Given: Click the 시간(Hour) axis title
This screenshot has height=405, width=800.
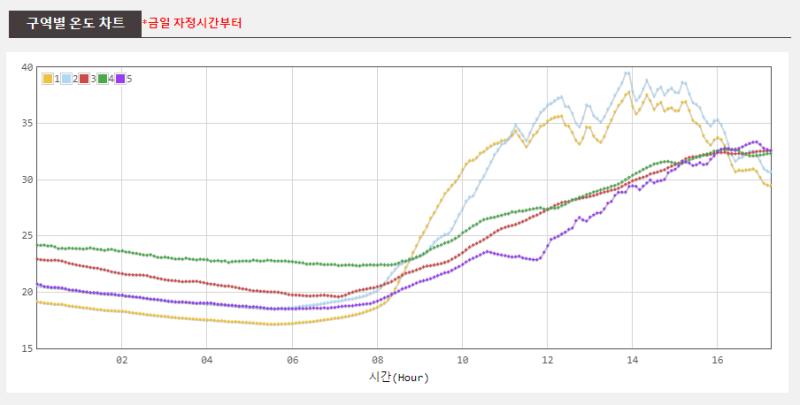Looking at the screenshot, I should click(x=399, y=377).
